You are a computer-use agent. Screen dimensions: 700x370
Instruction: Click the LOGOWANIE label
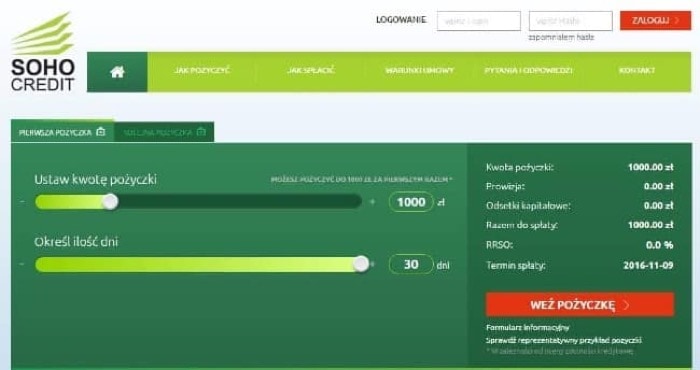pyautogui.click(x=401, y=20)
